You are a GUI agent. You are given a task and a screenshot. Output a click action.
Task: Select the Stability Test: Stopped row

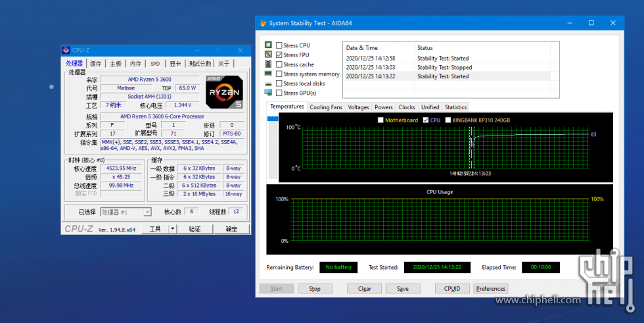click(x=446, y=67)
